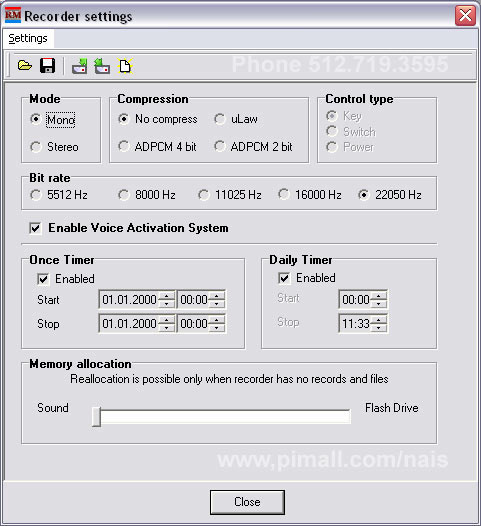This screenshot has height=526, width=481.
Task: Increment Once Timer Start date spinner
Action: coord(166,296)
